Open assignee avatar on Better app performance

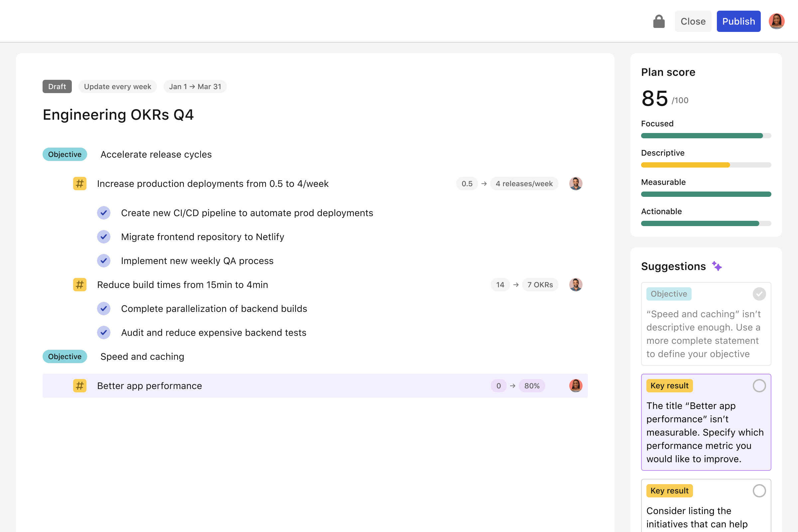[576, 386]
